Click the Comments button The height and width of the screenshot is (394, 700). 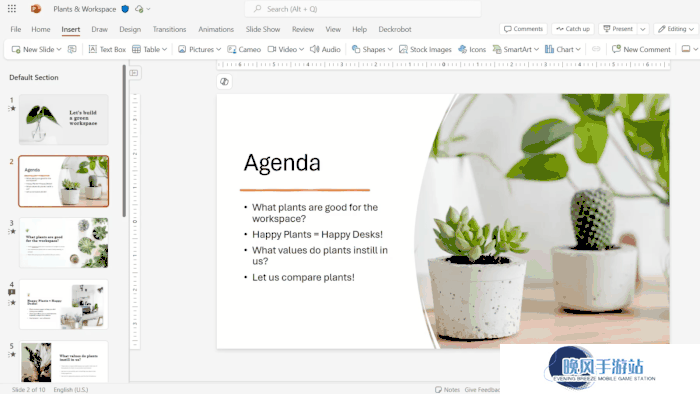[x=523, y=29]
